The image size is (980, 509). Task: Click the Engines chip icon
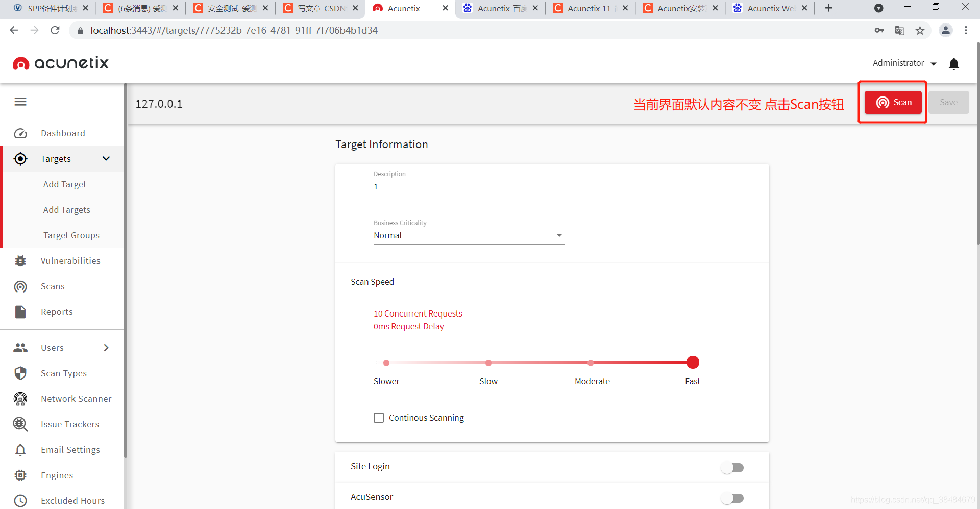[20, 475]
